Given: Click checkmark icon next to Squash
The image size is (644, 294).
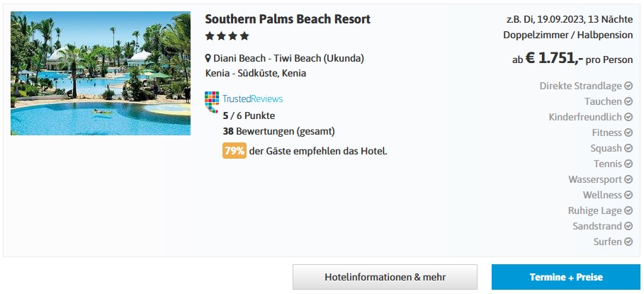Looking at the screenshot, I should (628, 148).
